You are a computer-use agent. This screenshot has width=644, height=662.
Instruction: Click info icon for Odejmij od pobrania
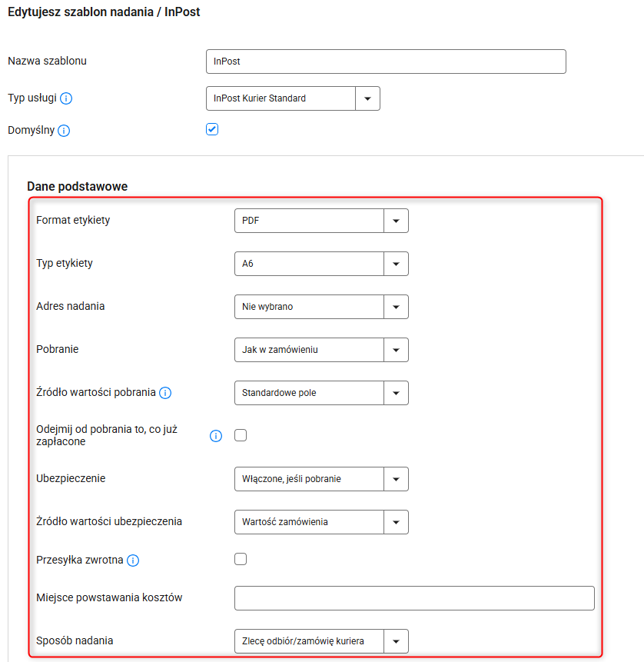216,436
